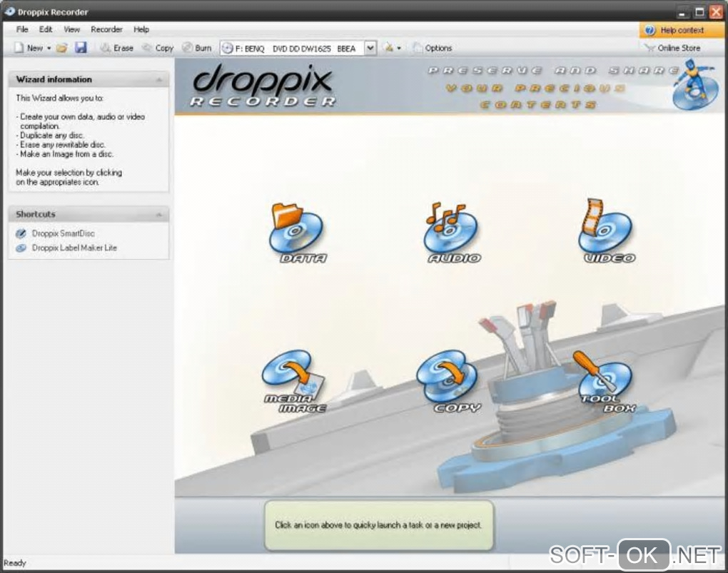Close the Droppix Recorder window
This screenshot has height=573, width=728.
point(717,13)
